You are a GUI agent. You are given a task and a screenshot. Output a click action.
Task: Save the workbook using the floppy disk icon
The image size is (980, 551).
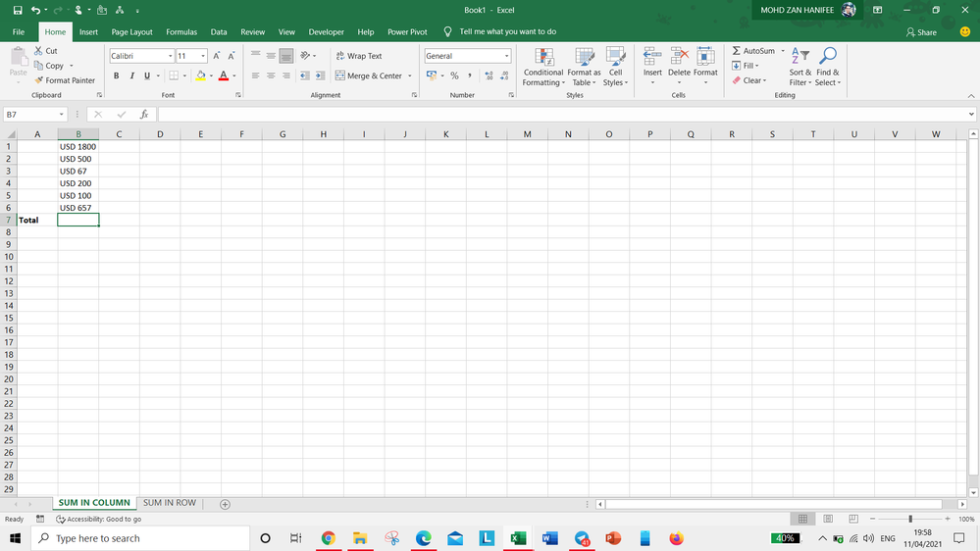pos(18,10)
